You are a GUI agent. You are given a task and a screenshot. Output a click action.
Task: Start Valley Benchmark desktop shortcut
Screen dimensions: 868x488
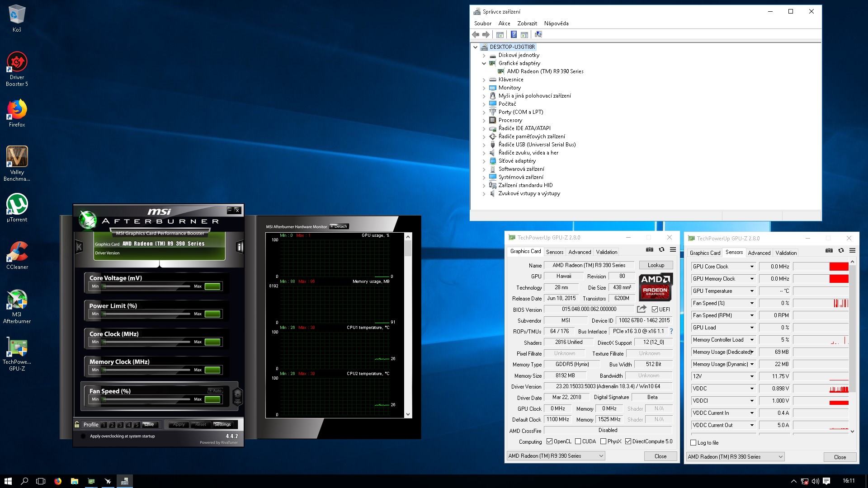coord(17,163)
